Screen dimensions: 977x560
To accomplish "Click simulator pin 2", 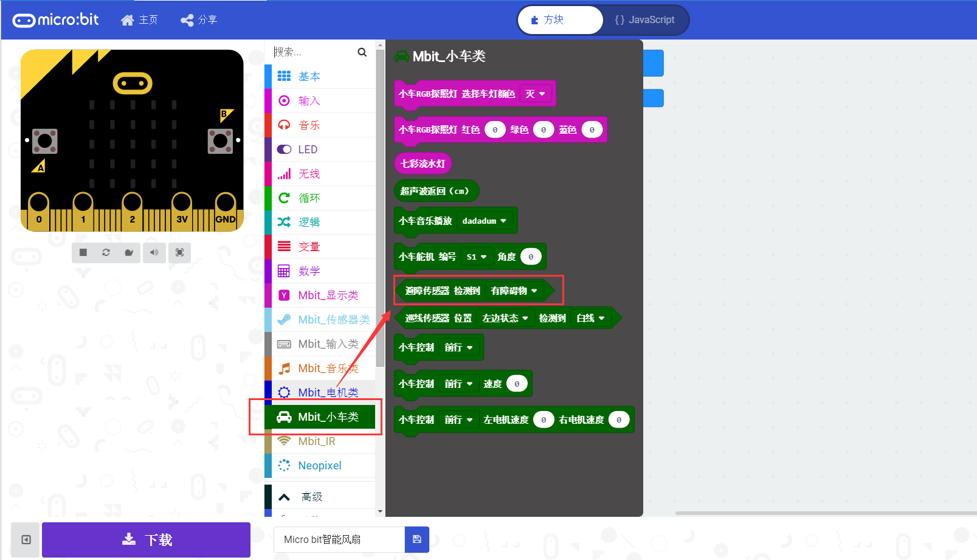I will 132,210.
